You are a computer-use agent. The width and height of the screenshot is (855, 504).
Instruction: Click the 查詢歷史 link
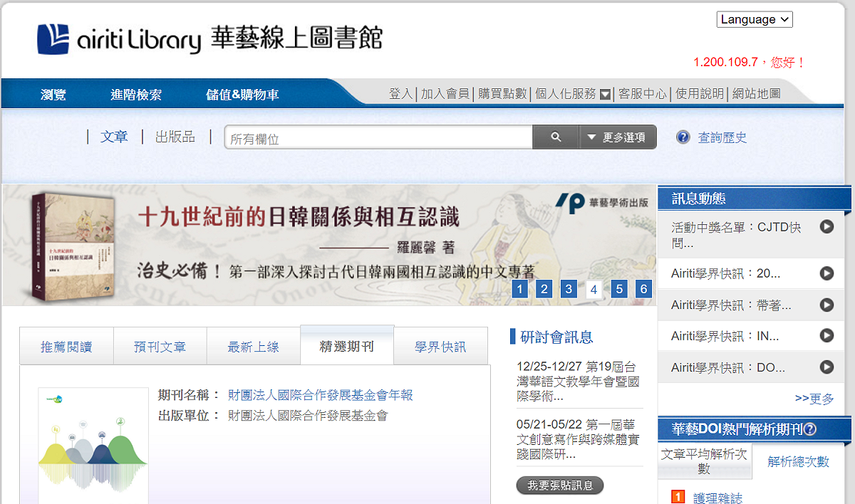point(722,137)
